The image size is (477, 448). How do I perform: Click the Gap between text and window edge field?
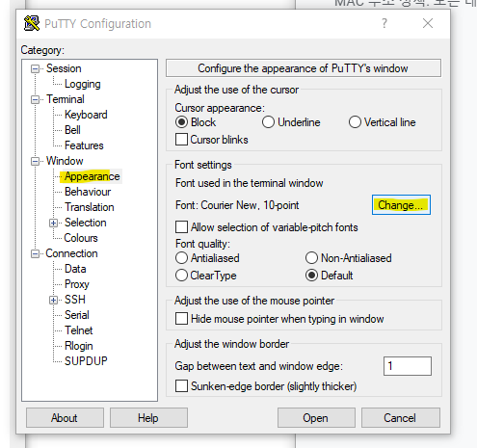(x=408, y=366)
